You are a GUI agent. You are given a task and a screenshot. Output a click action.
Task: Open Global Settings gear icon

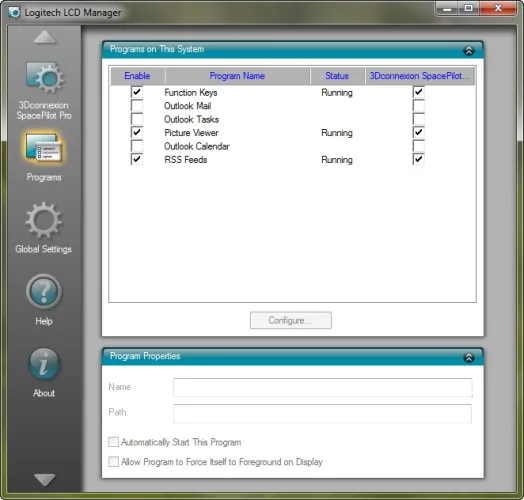coord(44,221)
